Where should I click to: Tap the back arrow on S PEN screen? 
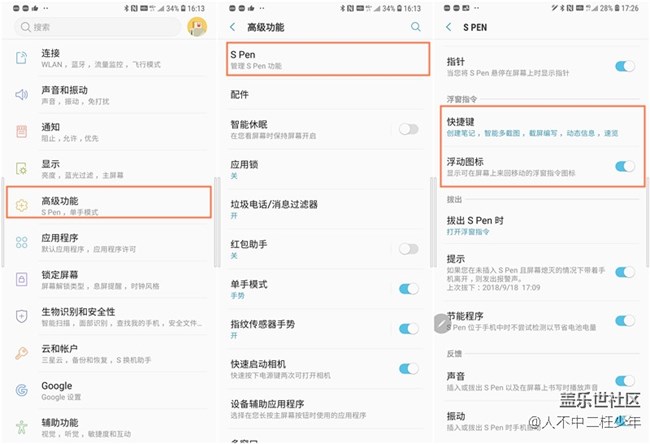449,27
